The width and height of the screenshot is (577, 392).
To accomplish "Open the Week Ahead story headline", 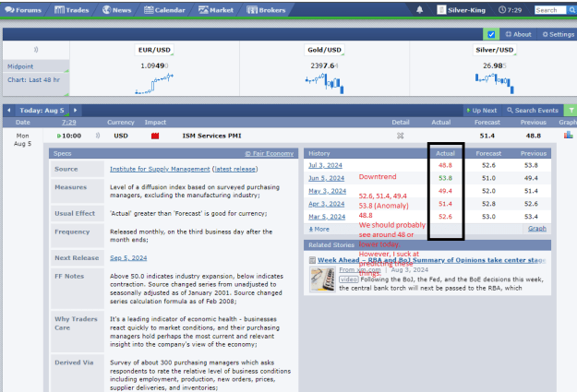I will (431, 260).
